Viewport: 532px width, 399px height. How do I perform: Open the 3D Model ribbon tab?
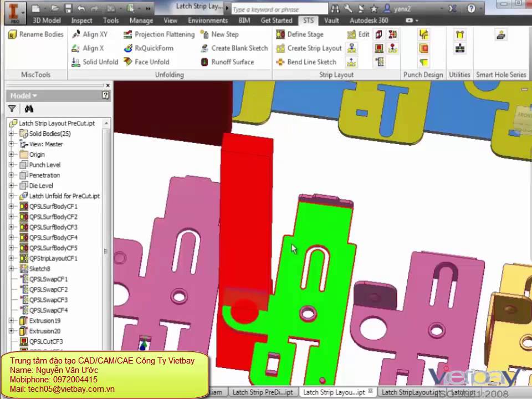click(x=47, y=21)
